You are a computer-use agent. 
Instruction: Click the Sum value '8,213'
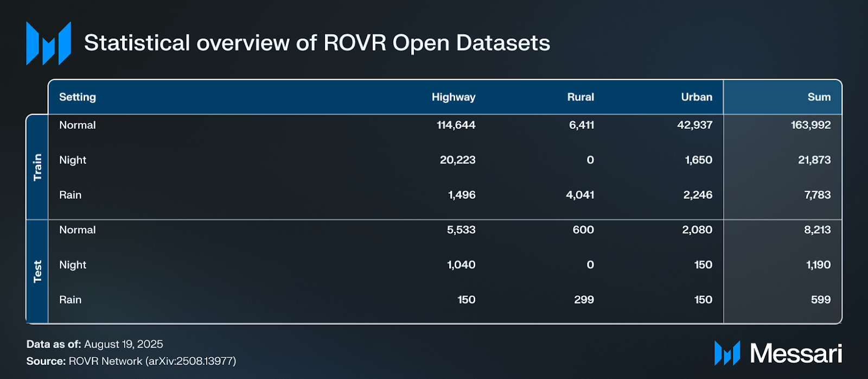[818, 230]
